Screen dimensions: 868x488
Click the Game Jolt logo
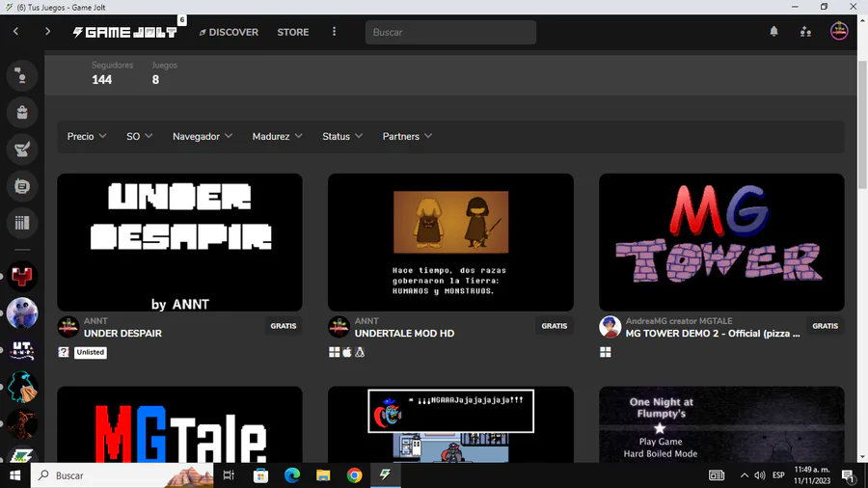[x=124, y=32]
